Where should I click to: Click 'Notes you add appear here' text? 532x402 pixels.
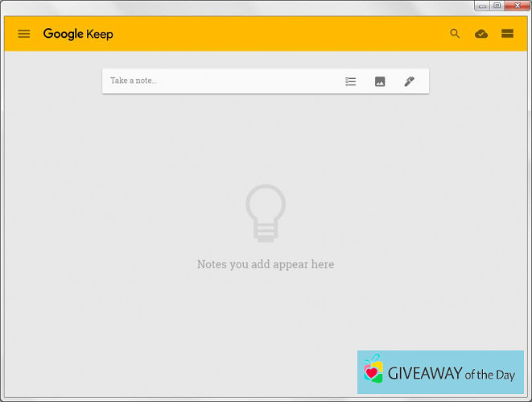click(x=266, y=264)
